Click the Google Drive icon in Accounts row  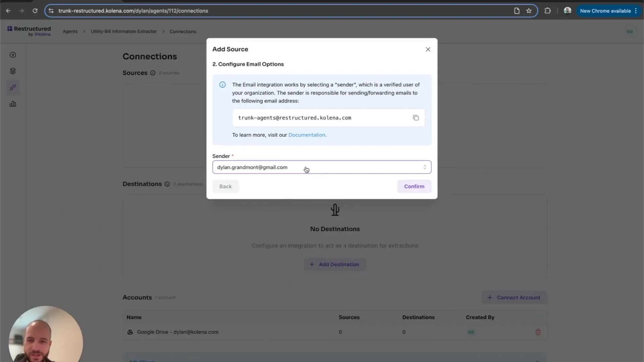130,332
